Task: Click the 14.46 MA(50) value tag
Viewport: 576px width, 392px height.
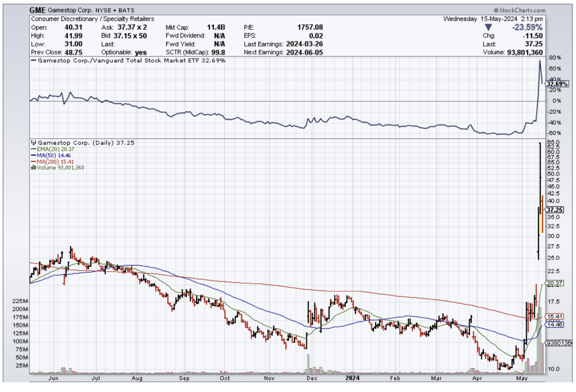Action: click(x=554, y=324)
